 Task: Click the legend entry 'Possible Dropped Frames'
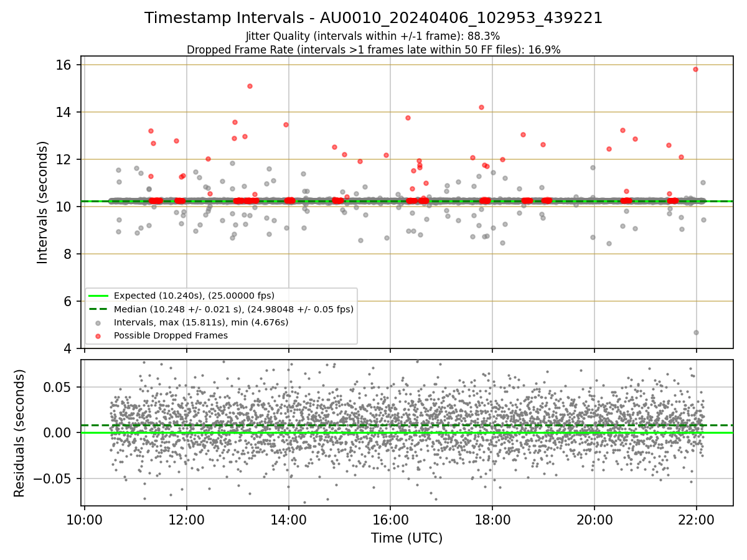pos(171,335)
